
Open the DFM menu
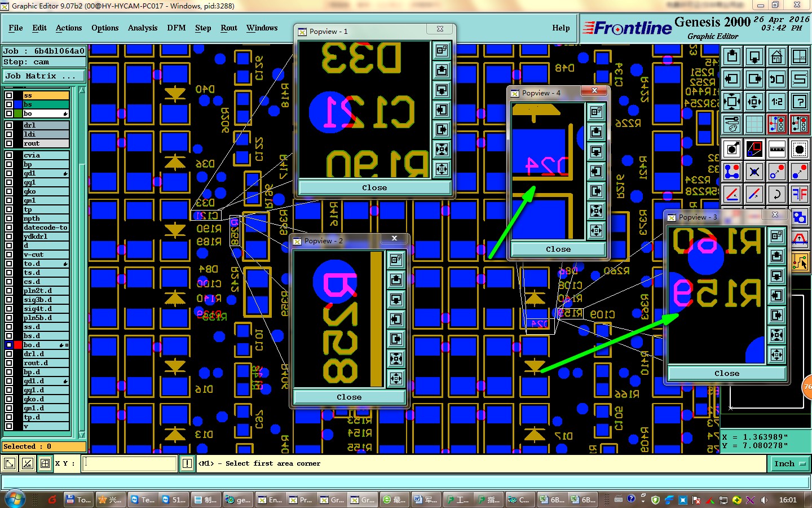tap(176, 28)
